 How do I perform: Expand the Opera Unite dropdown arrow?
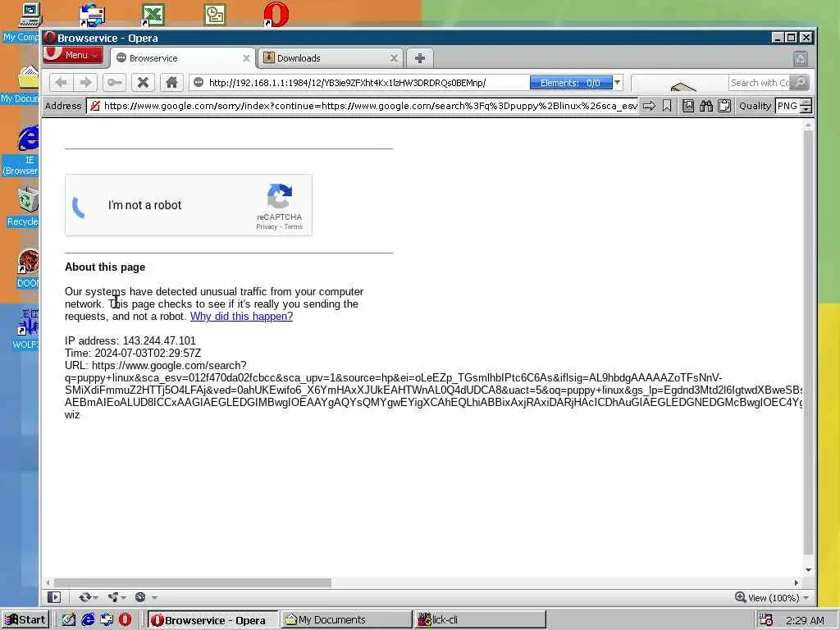pos(123,597)
